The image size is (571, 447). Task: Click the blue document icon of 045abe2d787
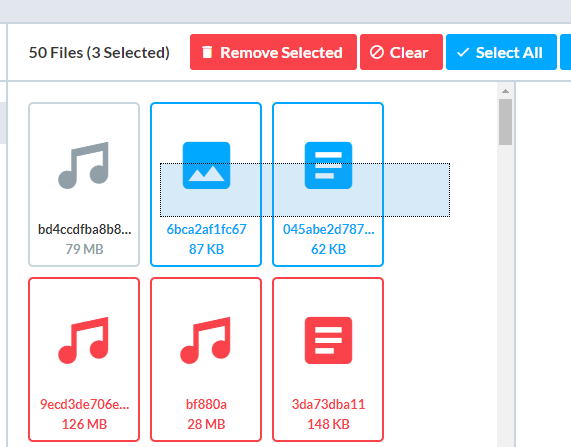pos(328,165)
